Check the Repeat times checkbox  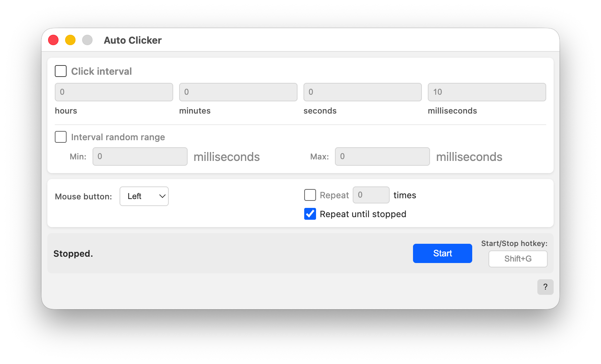pyautogui.click(x=310, y=195)
